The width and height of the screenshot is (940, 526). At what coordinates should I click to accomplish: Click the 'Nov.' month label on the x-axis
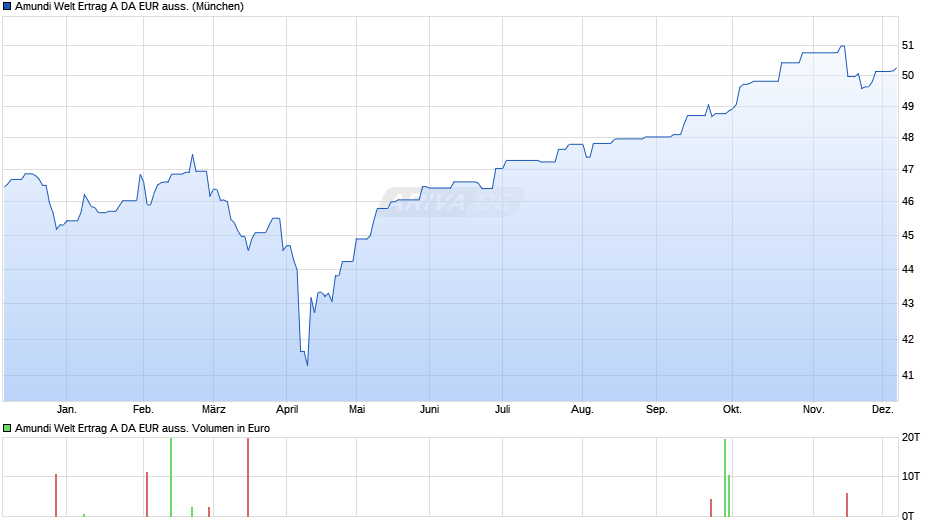814,409
